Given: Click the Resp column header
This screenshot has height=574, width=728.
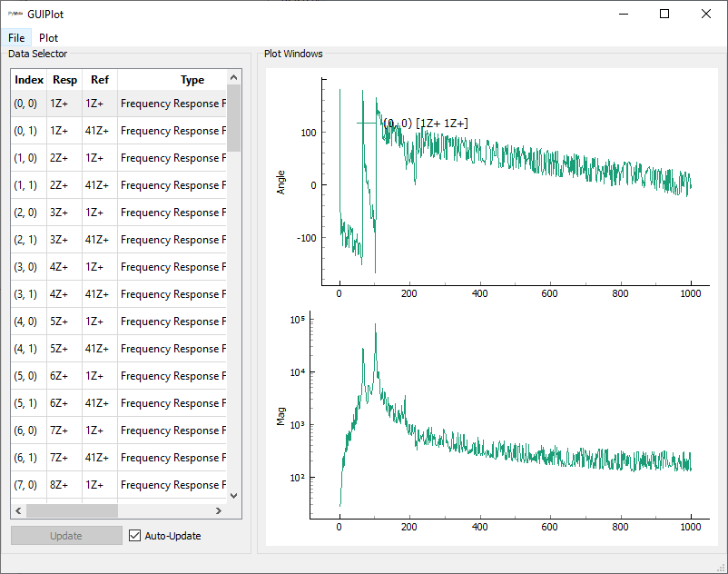Looking at the screenshot, I should pyautogui.click(x=64, y=80).
